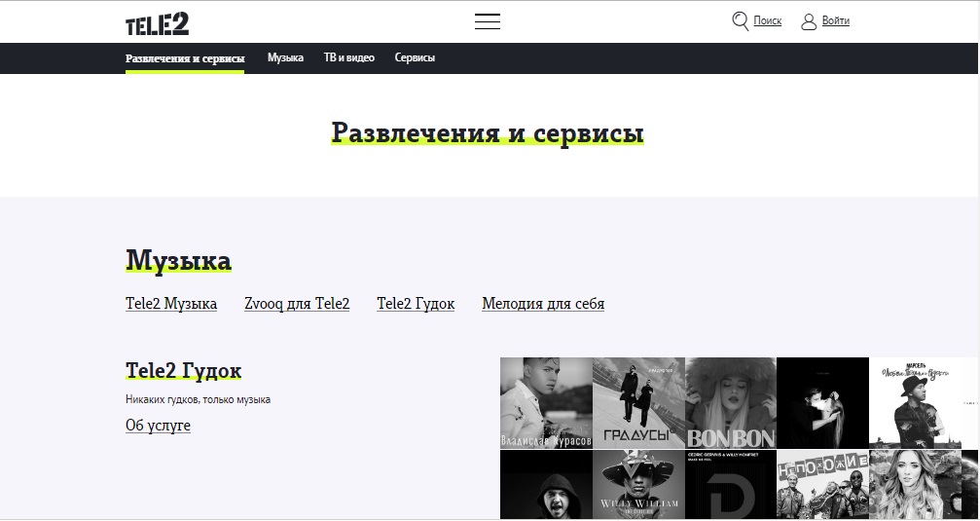
Task: Switch to the Музыка navigation tab
Action: point(285,58)
